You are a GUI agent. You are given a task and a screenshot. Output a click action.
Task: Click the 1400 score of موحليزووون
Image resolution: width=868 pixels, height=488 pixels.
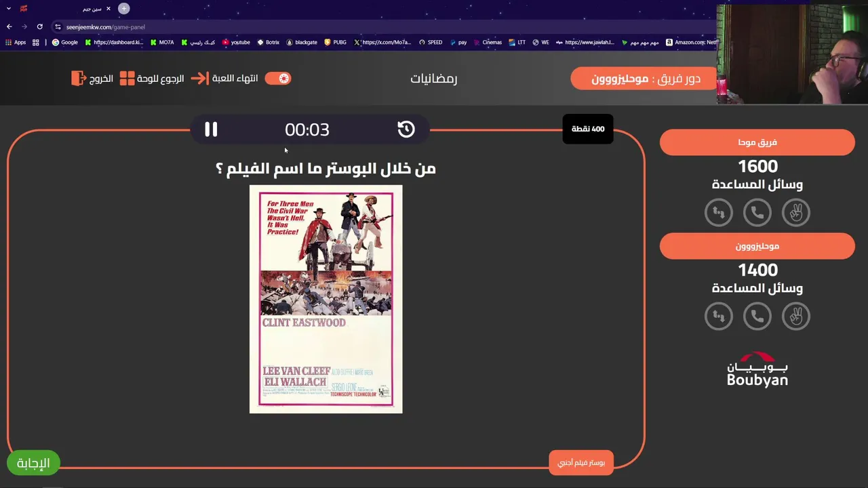757,270
